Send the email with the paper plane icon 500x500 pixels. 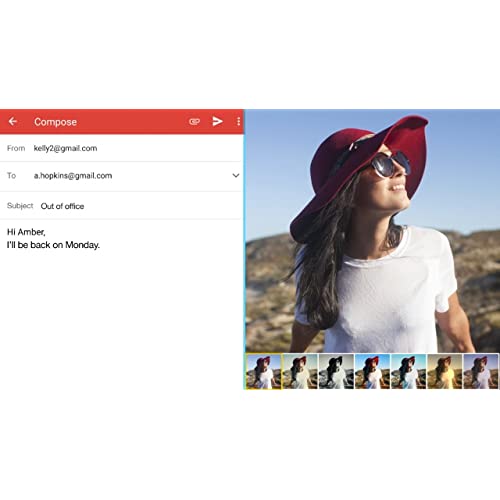217,121
